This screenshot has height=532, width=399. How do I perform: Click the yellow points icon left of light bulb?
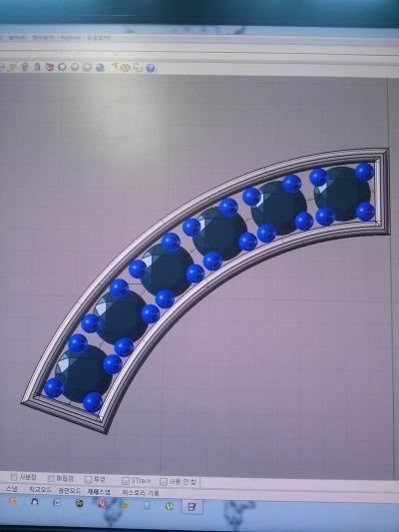coord(13,67)
